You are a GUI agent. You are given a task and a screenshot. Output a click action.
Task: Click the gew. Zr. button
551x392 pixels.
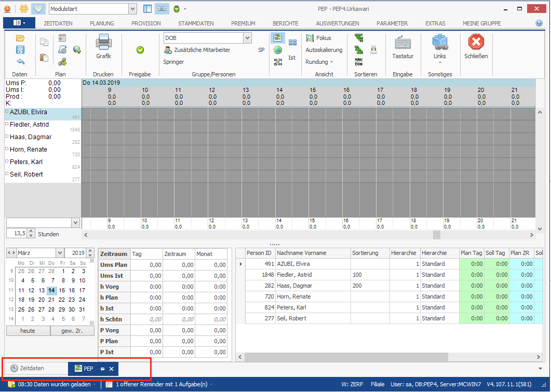(72, 331)
